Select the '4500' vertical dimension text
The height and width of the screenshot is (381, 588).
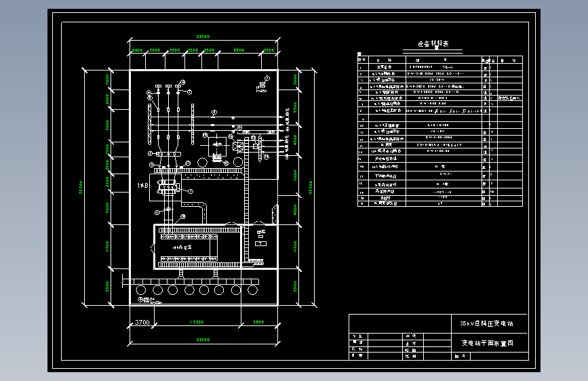295,209
